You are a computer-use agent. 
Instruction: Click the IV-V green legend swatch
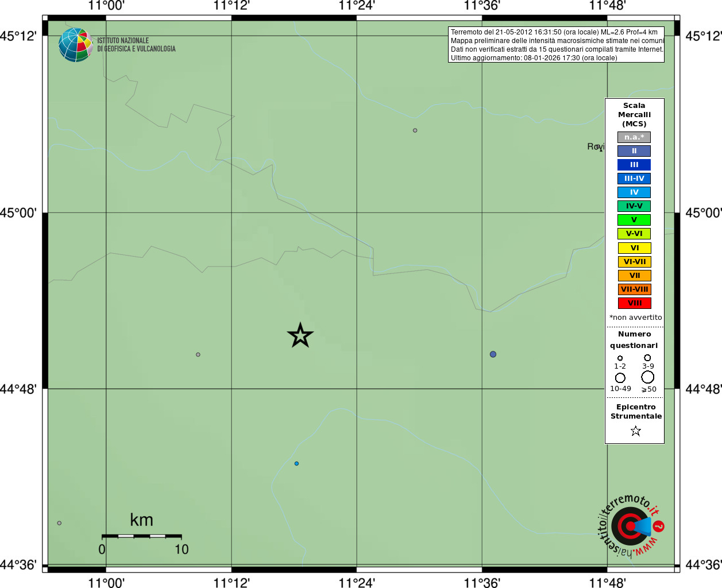(634, 206)
